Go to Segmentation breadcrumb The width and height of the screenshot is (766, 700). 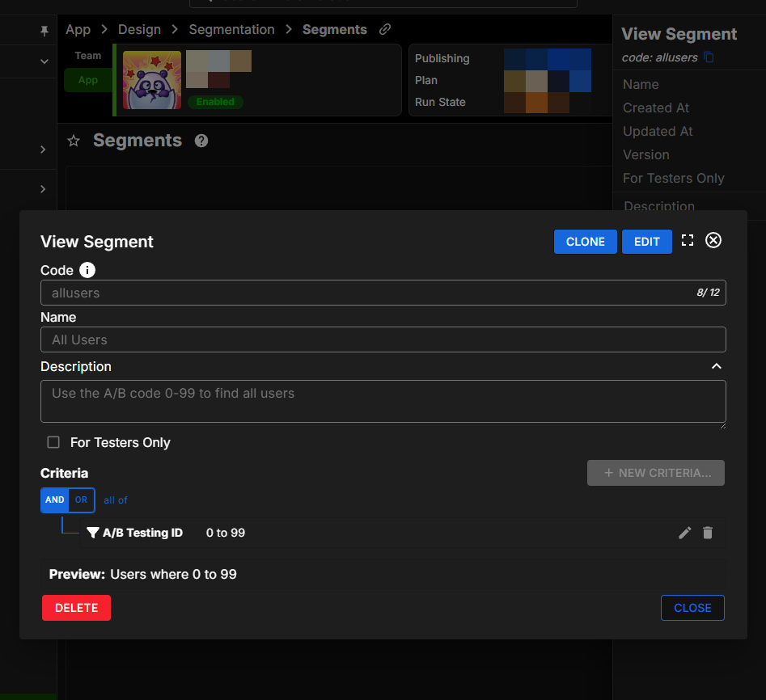[231, 29]
